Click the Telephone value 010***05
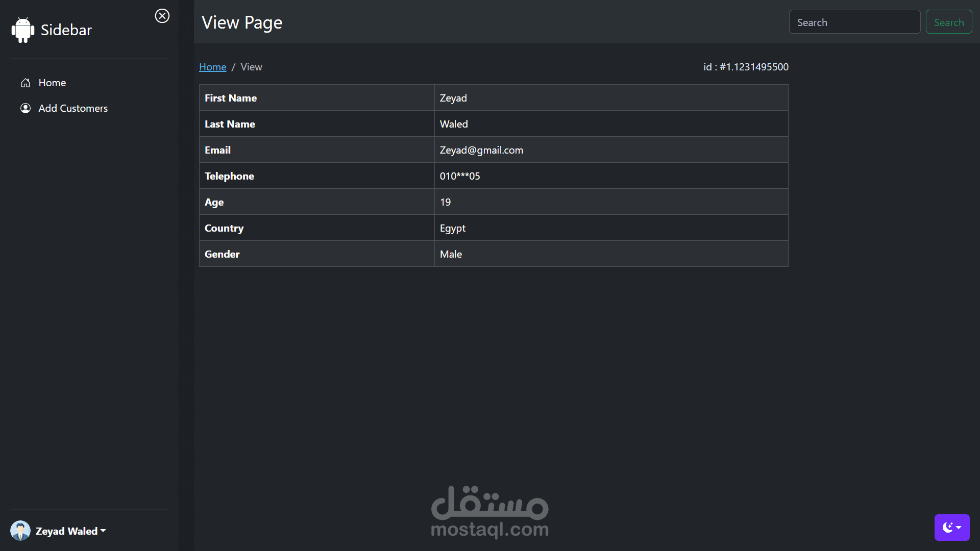The width and height of the screenshot is (980, 551). 459,176
